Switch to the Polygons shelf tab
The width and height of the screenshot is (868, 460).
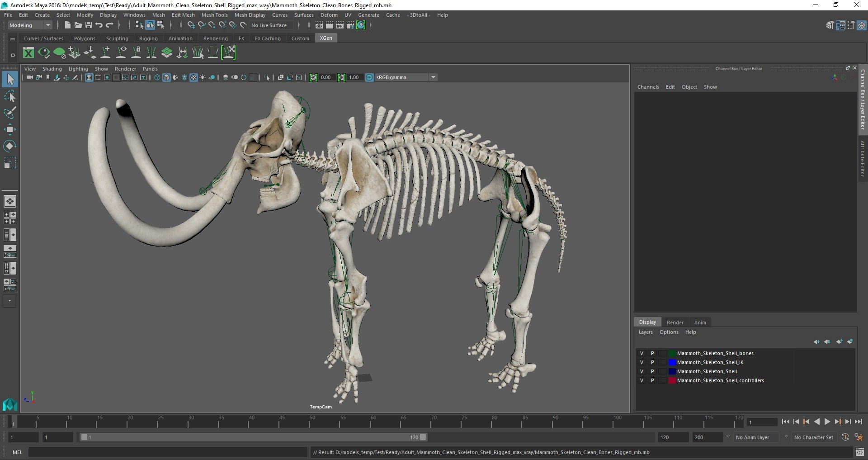85,38
